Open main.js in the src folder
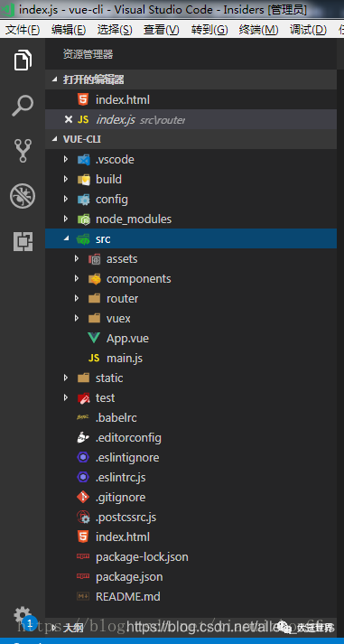This screenshot has height=644, width=344. [191, 359]
